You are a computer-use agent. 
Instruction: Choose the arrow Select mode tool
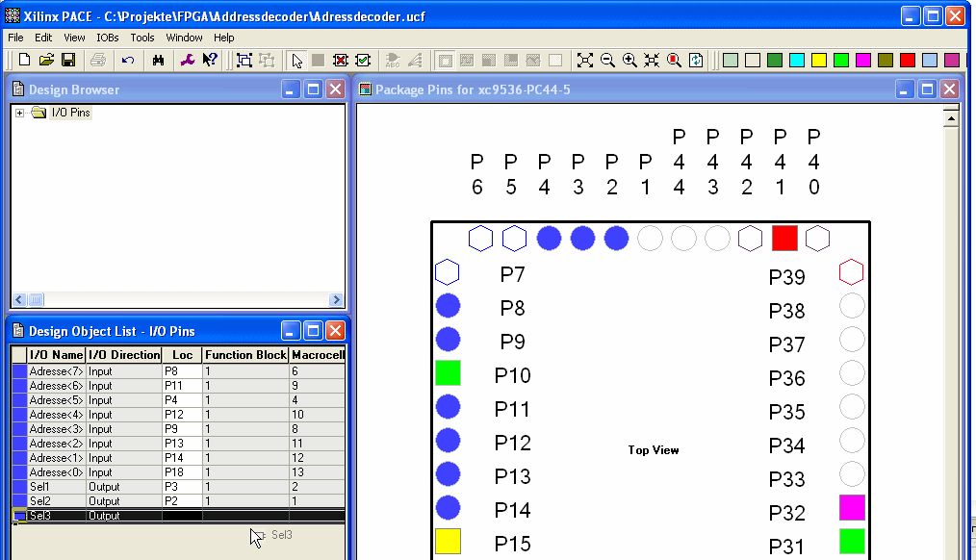(x=296, y=61)
